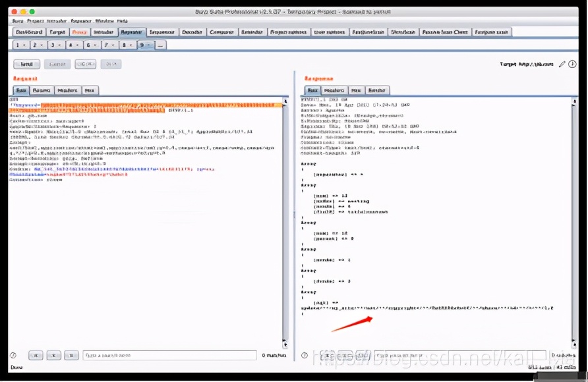Show the Hex view of the Response
The height and width of the screenshot is (382, 588).
click(x=356, y=91)
